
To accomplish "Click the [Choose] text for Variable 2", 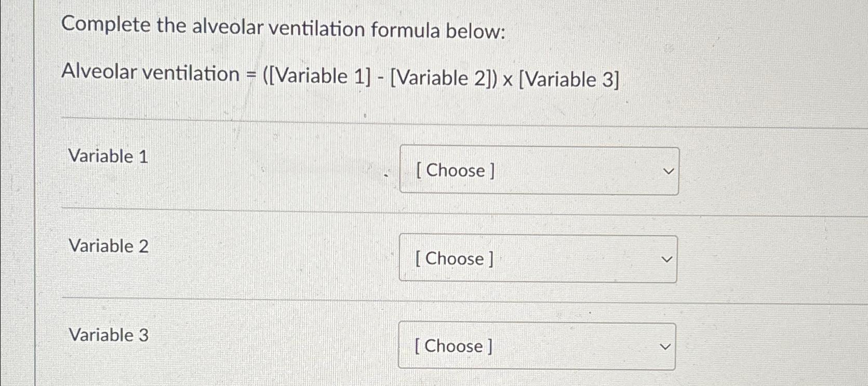I will (x=453, y=259).
